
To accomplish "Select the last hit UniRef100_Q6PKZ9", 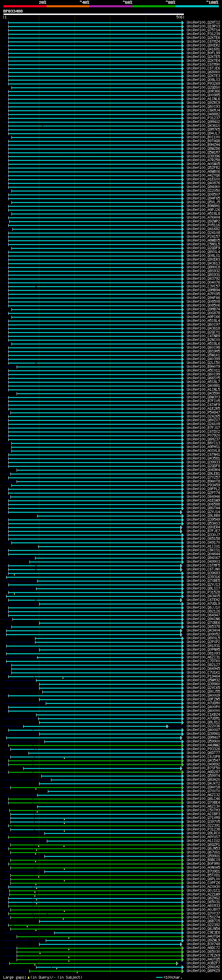I will [203, 971].
